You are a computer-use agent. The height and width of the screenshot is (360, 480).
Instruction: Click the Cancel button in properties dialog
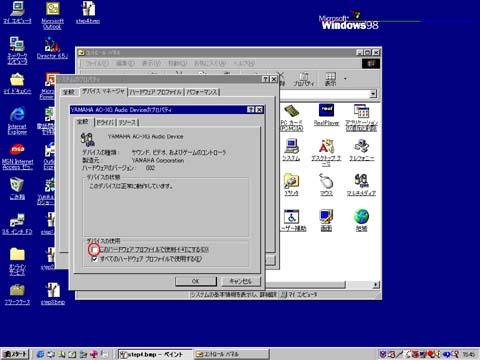(241, 281)
